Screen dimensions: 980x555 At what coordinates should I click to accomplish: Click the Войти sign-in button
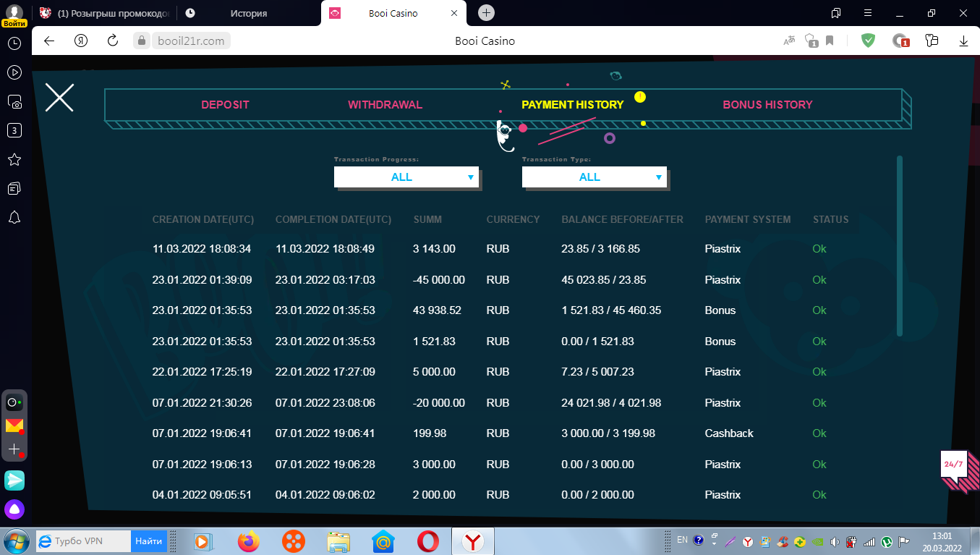[14, 23]
